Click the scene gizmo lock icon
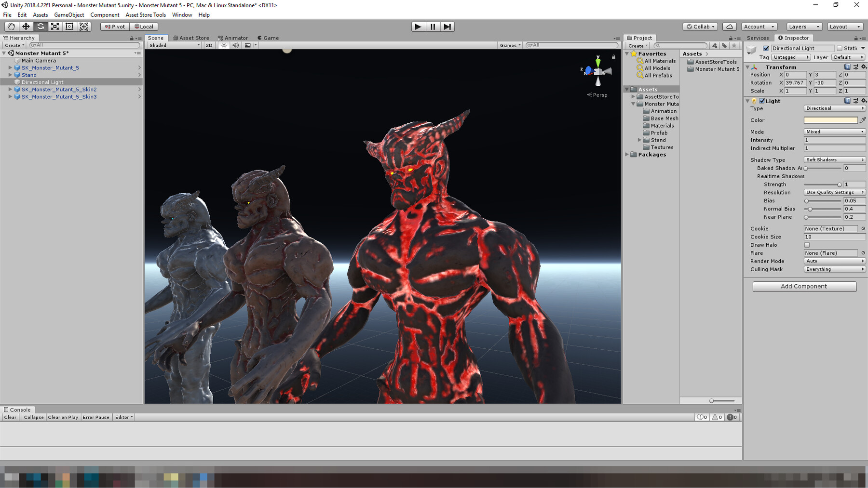 click(x=613, y=57)
